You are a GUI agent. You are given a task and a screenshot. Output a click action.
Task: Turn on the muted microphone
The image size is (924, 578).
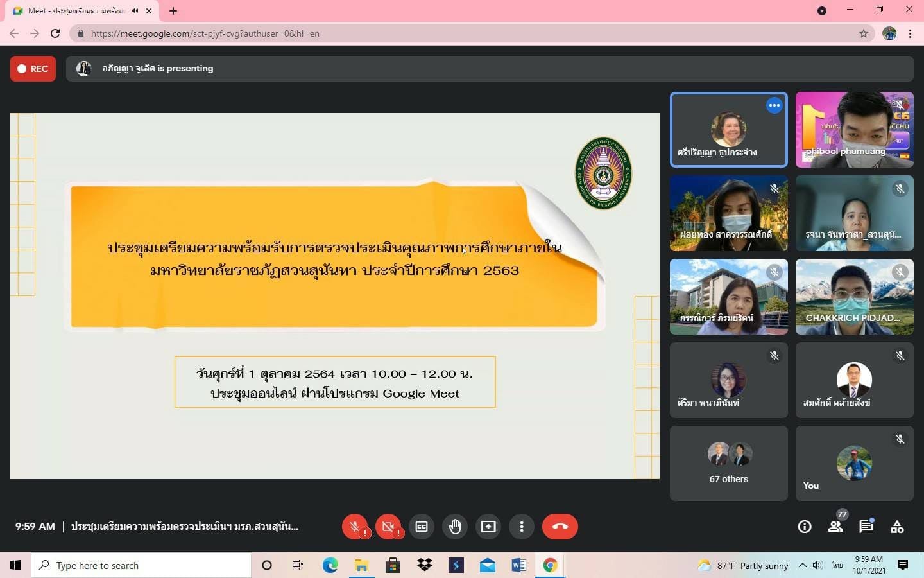click(x=354, y=527)
